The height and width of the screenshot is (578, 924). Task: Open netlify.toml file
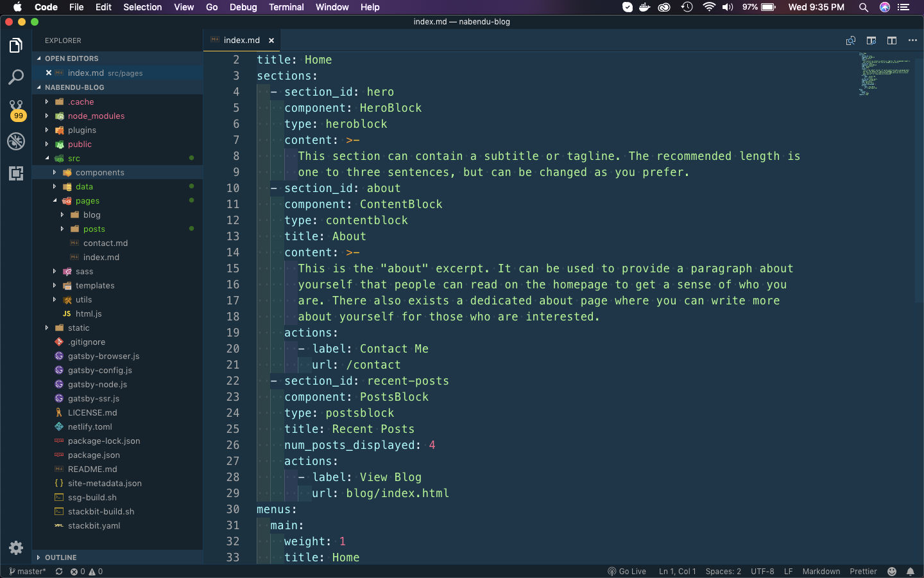pos(117,427)
